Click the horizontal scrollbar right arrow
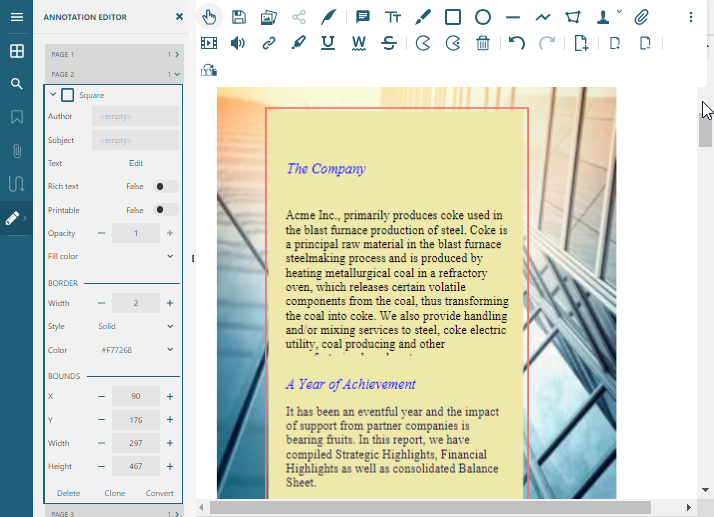The height and width of the screenshot is (517, 714). coord(689,507)
